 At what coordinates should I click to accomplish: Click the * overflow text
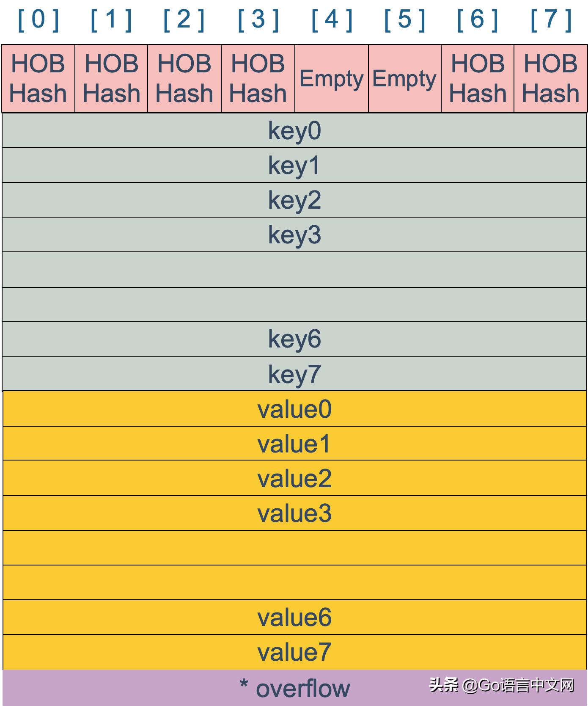294,688
